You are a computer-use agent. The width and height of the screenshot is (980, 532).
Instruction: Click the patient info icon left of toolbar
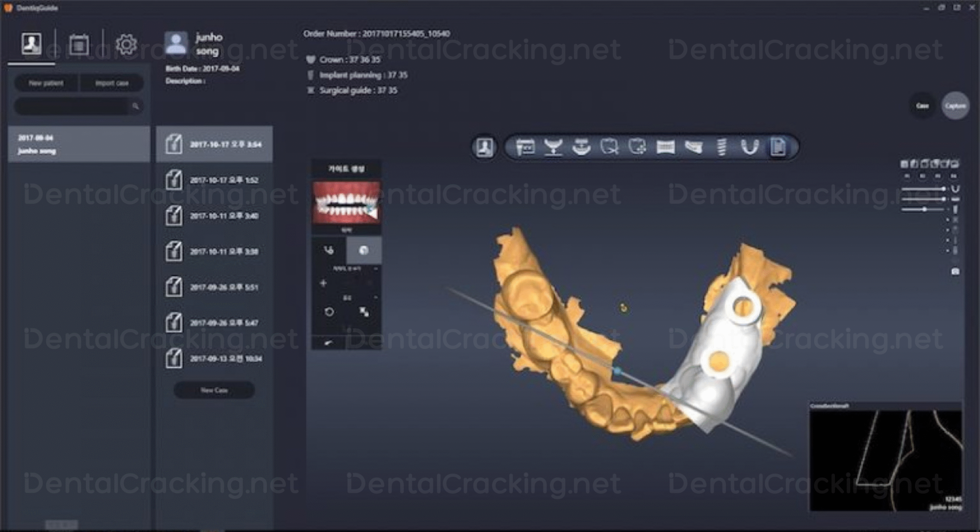pyautogui.click(x=484, y=147)
